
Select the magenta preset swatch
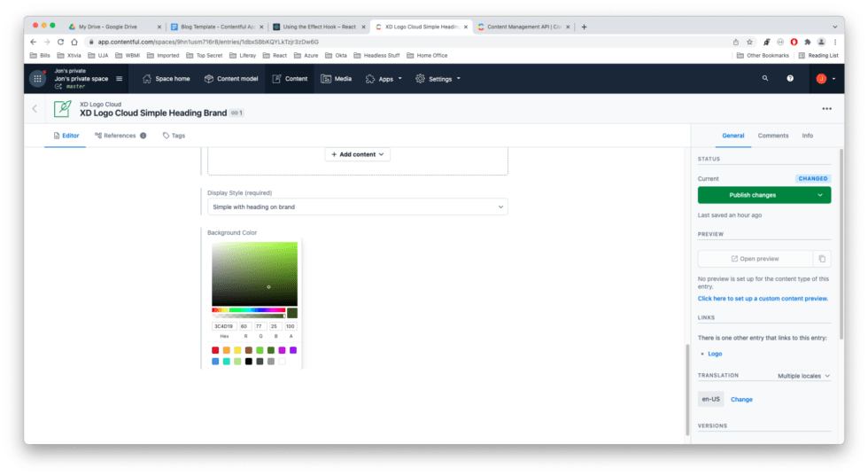282,350
